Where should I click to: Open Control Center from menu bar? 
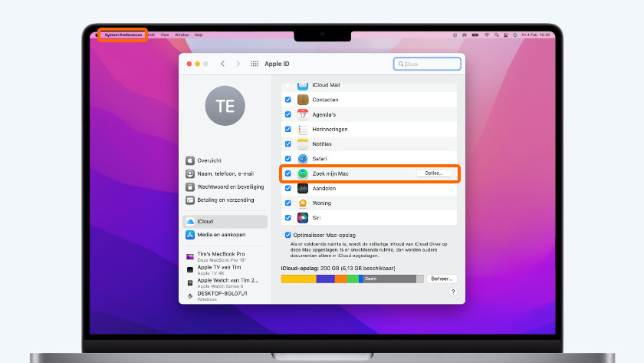tap(506, 35)
